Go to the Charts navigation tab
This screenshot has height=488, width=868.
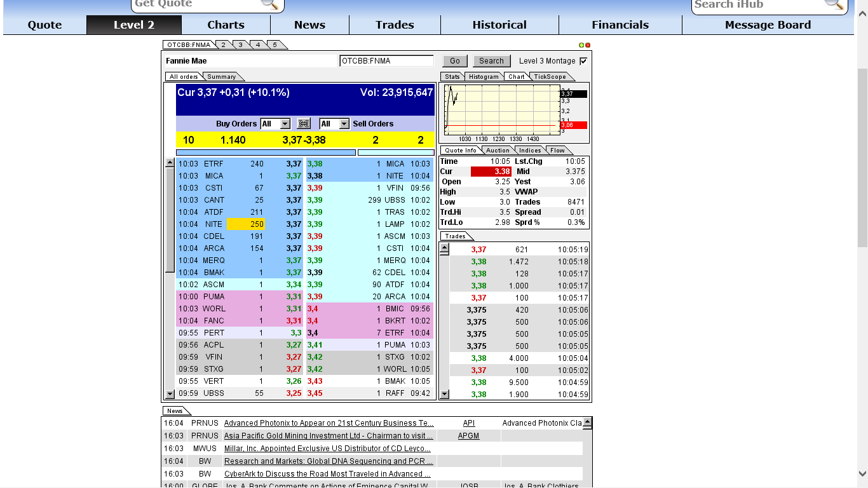coord(226,25)
